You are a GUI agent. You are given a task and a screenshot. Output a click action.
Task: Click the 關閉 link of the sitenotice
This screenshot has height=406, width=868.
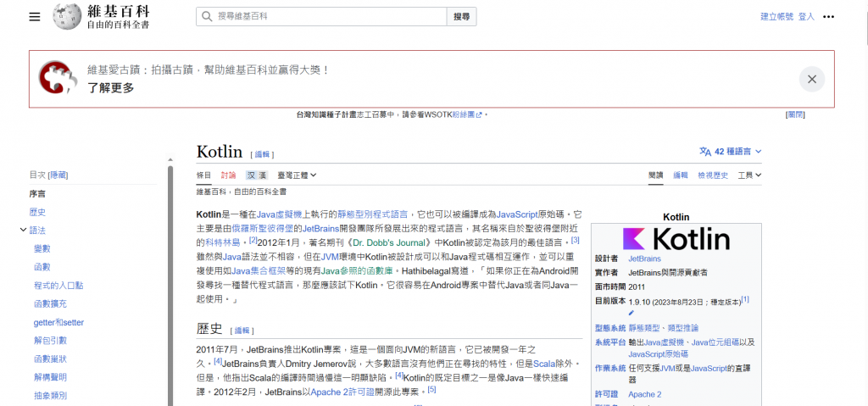795,114
